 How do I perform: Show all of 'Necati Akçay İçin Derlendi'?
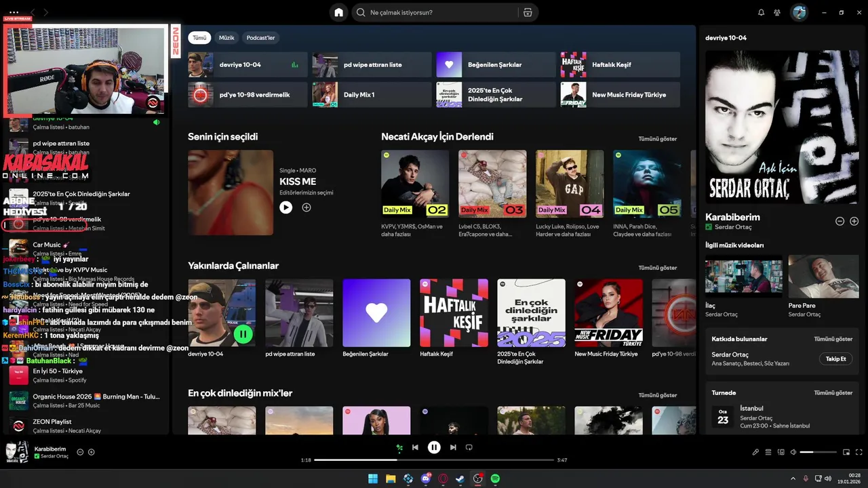click(x=657, y=139)
